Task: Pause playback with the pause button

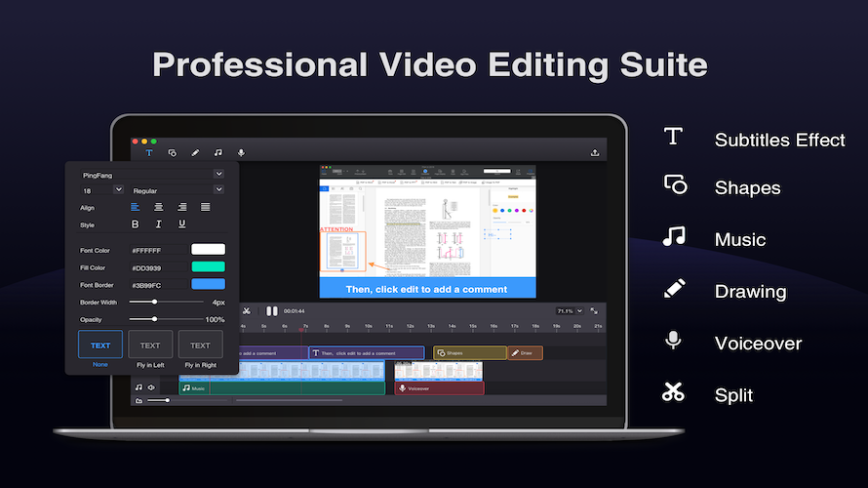Action: 272,311
